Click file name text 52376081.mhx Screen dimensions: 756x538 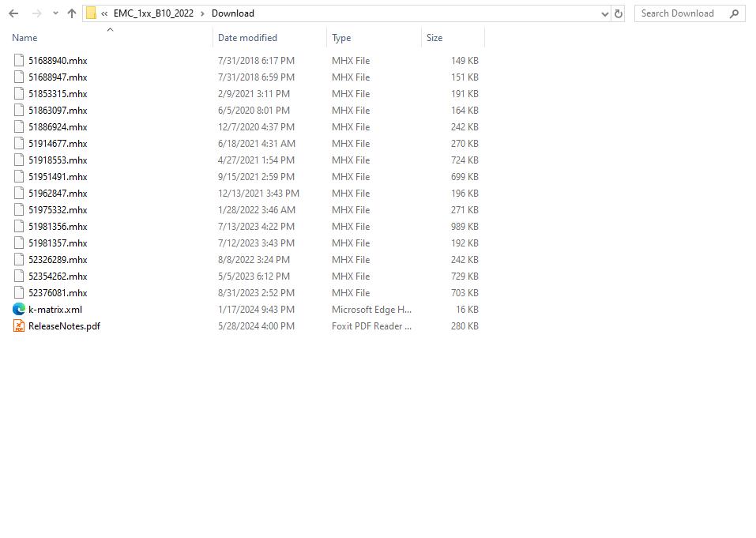pos(58,292)
